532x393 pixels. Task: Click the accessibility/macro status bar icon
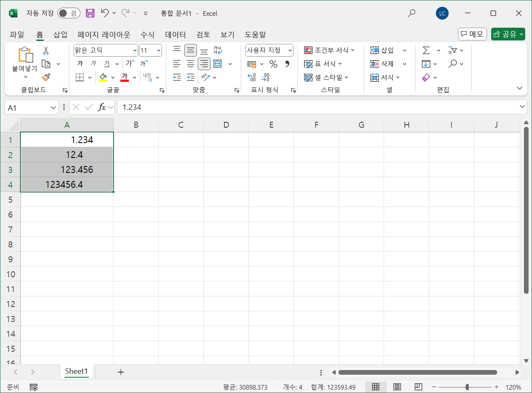click(x=34, y=387)
